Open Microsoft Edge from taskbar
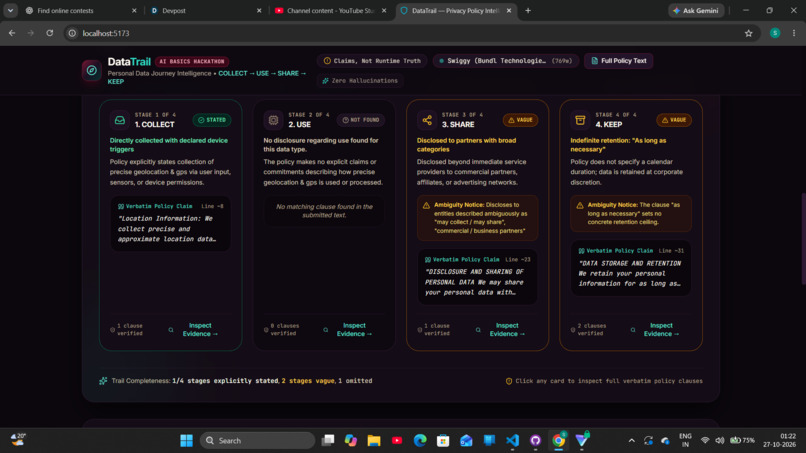 click(420, 441)
